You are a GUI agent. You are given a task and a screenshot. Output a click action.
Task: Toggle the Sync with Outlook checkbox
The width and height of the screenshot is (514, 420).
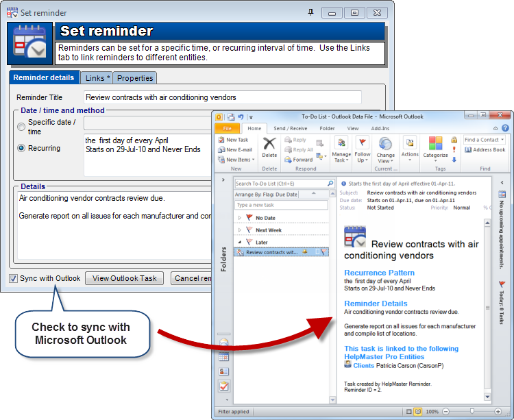(14, 278)
